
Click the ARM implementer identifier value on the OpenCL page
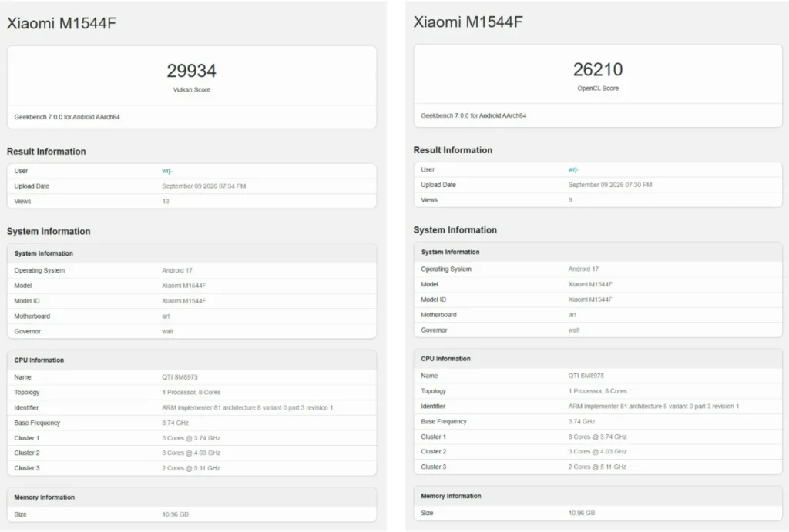click(x=653, y=406)
